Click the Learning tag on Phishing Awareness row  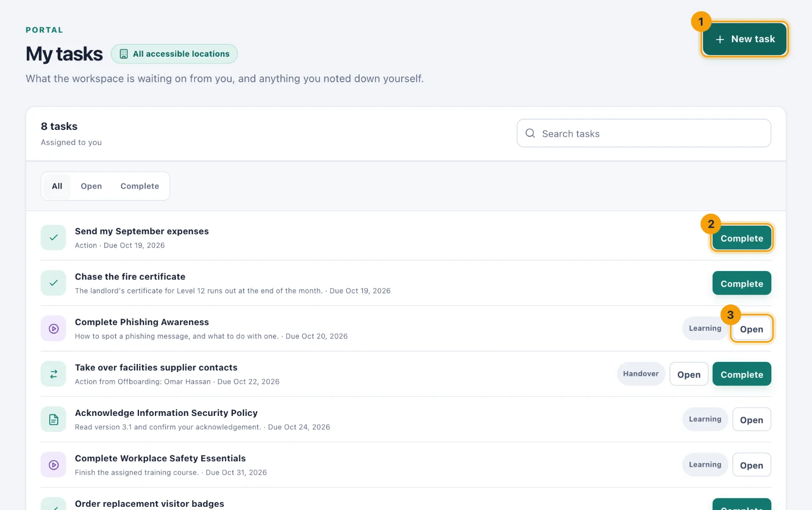[705, 328]
